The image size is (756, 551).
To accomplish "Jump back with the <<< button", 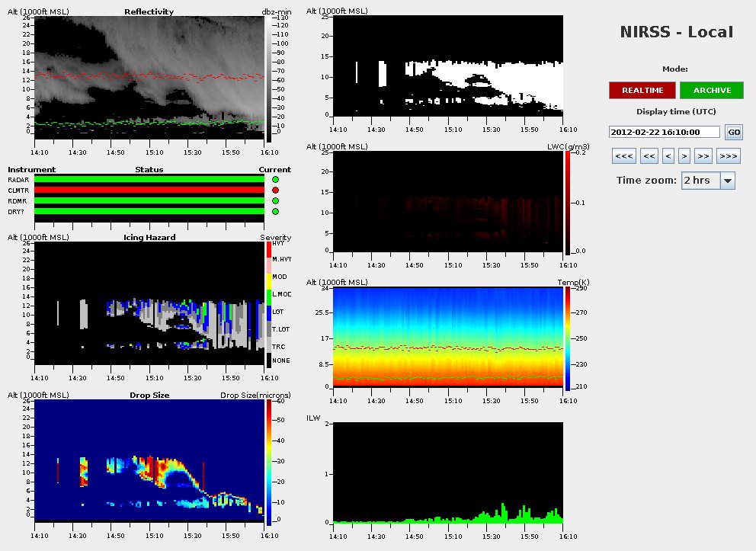I will tap(623, 156).
